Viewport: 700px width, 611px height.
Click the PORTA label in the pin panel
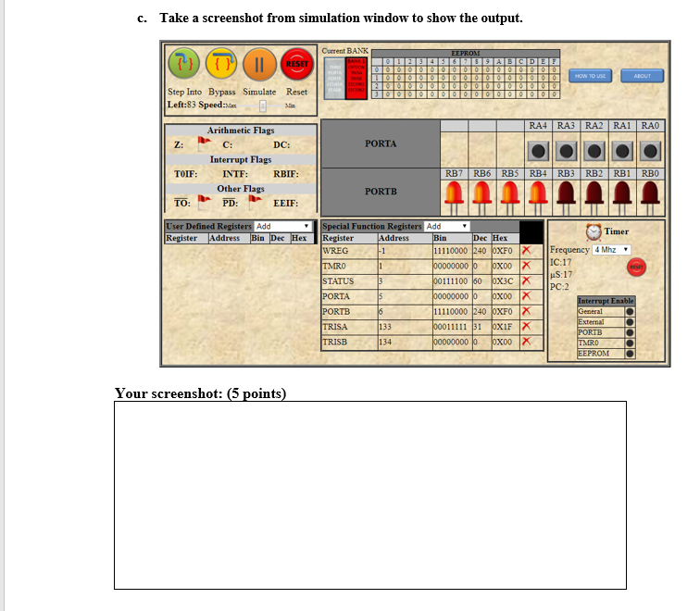point(381,143)
